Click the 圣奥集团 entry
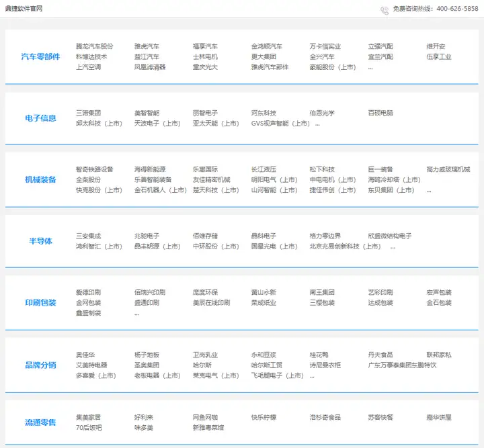484x448 pixels. click(x=147, y=365)
